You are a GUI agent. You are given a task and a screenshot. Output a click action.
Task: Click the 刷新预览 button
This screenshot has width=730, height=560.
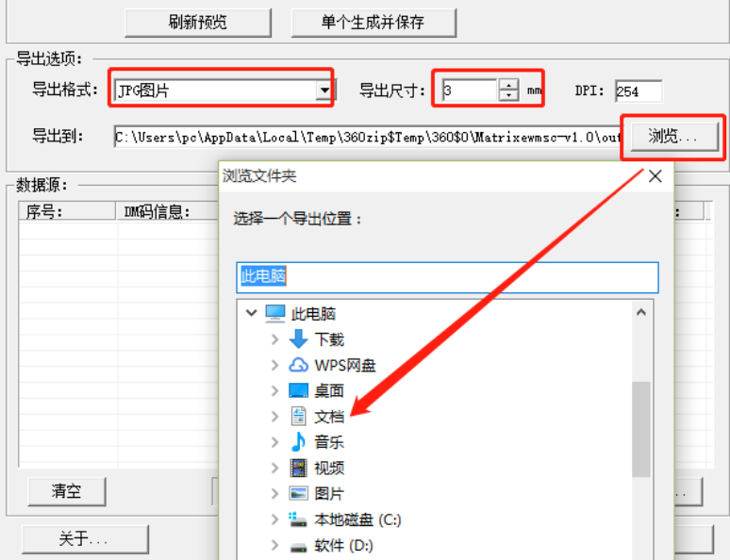(198, 23)
